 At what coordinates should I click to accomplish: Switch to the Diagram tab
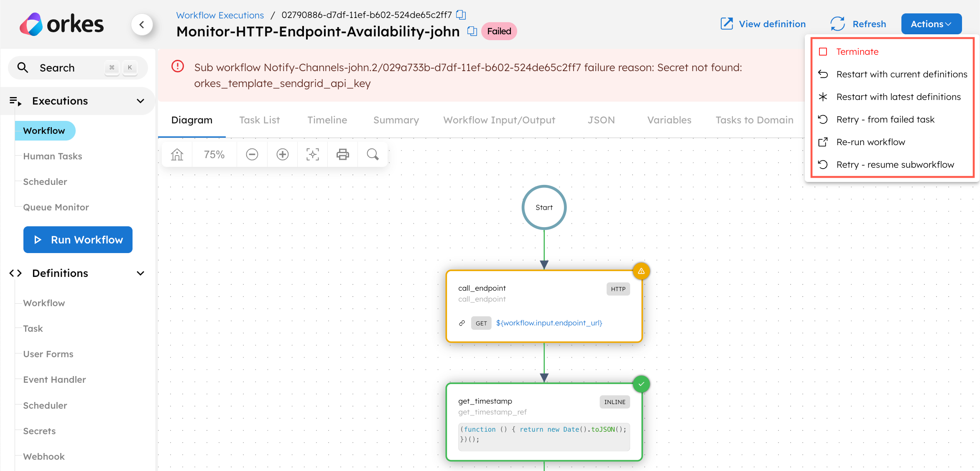[x=192, y=120]
